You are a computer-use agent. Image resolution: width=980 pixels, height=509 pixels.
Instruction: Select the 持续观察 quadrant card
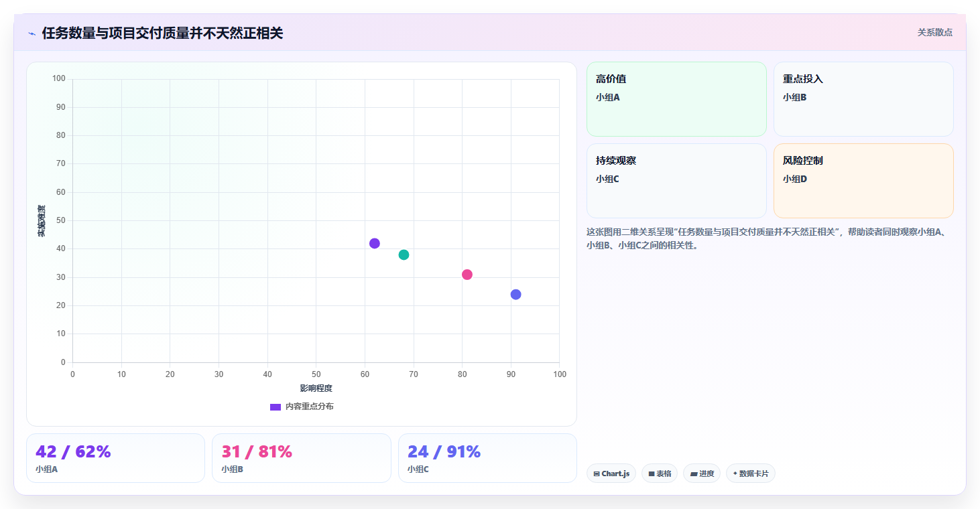tap(676, 181)
